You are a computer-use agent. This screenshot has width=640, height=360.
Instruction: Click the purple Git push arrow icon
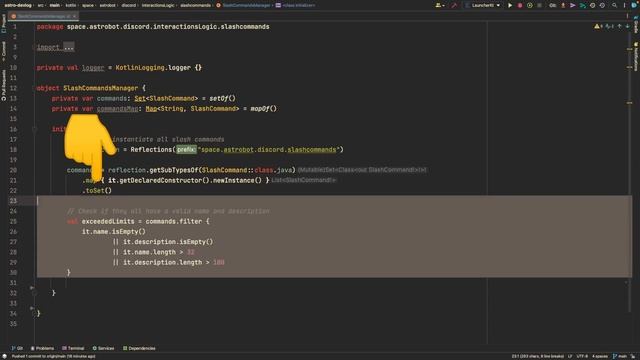point(573,5)
